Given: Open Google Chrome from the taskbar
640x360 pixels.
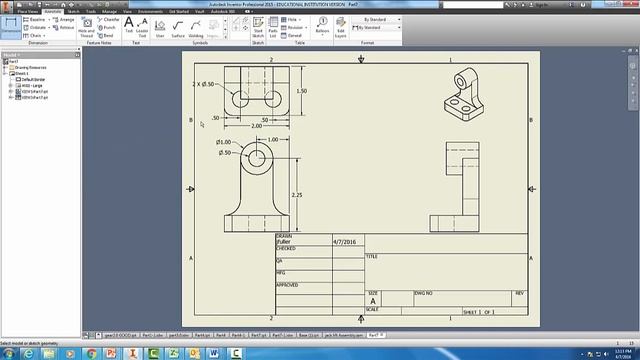Looking at the screenshot, I should (91, 353).
